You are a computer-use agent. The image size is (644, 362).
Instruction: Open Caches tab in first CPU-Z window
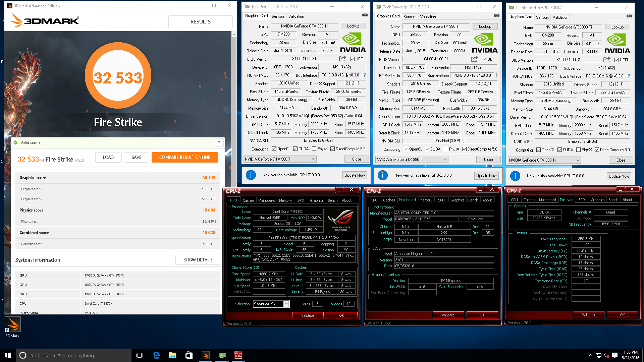(249, 200)
